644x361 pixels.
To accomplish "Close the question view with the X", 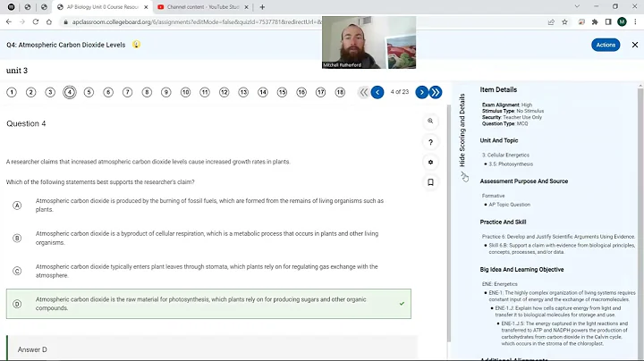I will 635,45.
